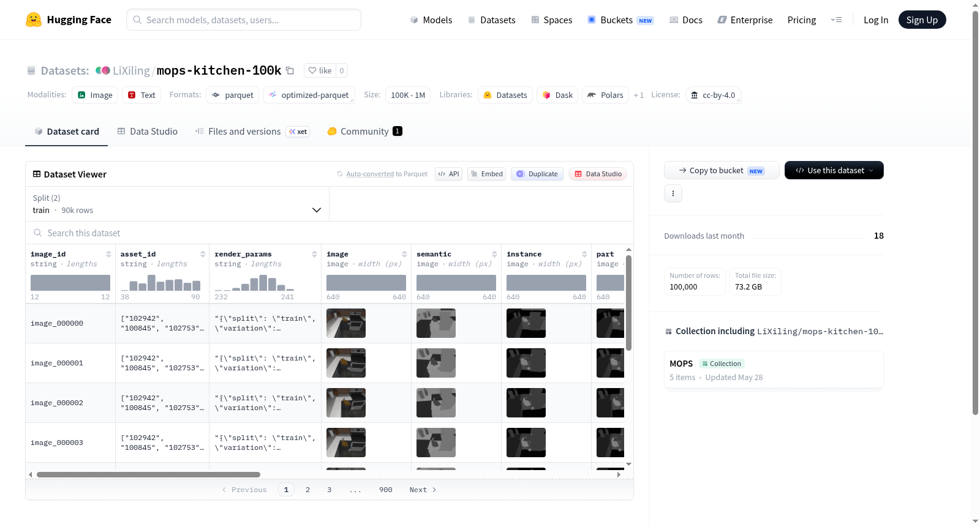Viewport: 980px width, 527px height.
Task: Like the dataset
Action: pyautogui.click(x=320, y=70)
